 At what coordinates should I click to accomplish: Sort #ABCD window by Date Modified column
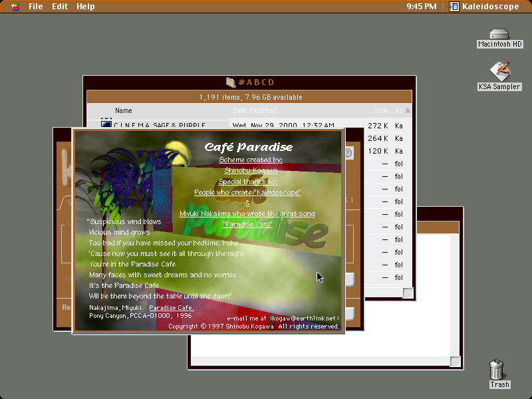pyautogui.click(x=255, y=110)
